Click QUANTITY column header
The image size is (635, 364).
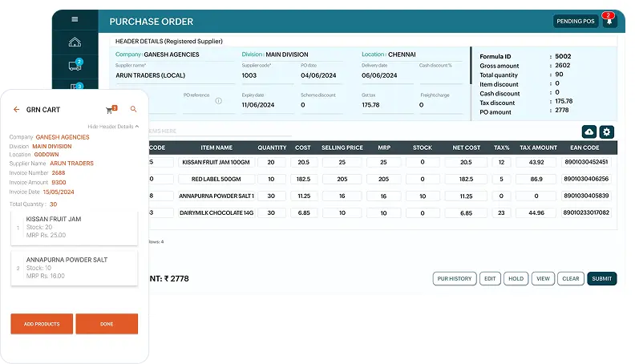pos(272,148)
